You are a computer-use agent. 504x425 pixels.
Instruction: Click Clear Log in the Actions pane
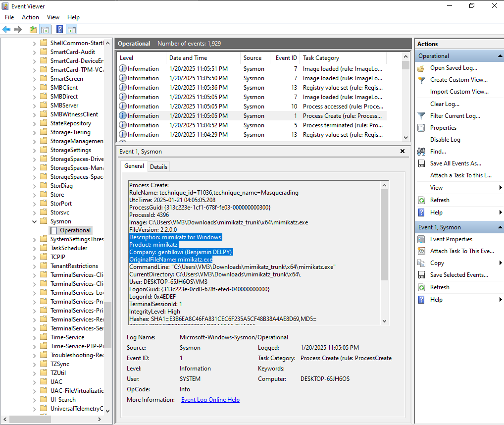(x=444, y=104)
